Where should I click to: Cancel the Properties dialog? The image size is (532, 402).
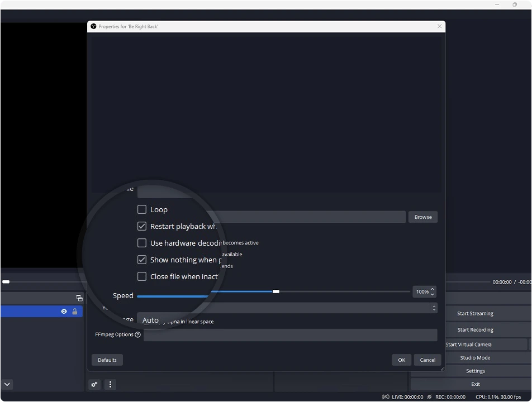(x=427, y=360)
